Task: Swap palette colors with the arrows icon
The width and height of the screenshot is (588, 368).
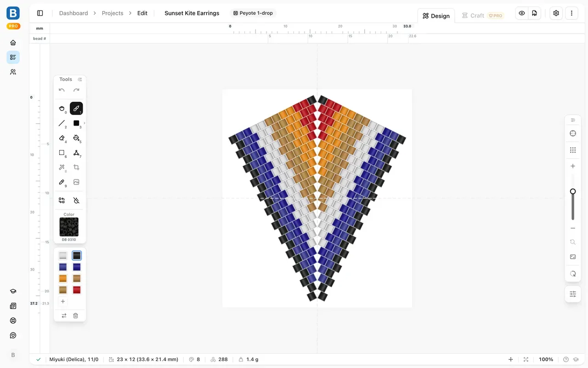Action: point(64,316)
